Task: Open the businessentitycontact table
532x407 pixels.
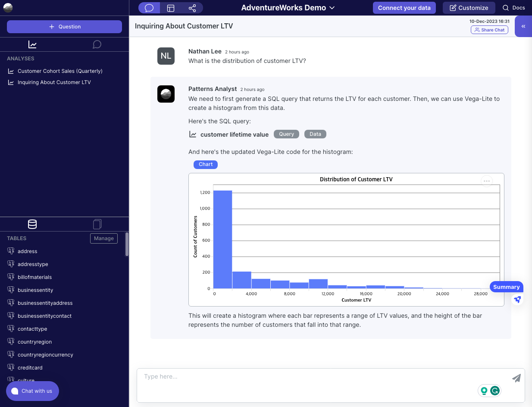Action: [45, 316]
